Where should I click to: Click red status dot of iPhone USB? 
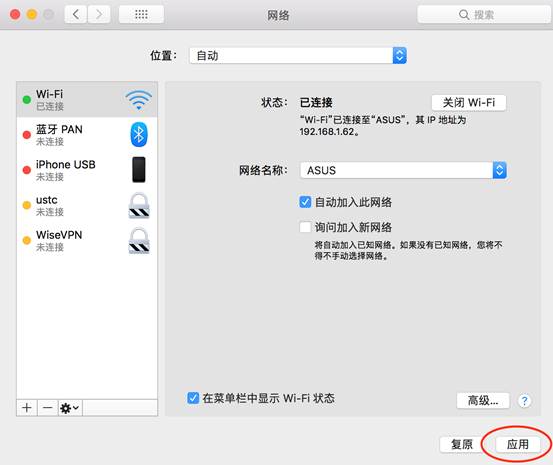26,170
